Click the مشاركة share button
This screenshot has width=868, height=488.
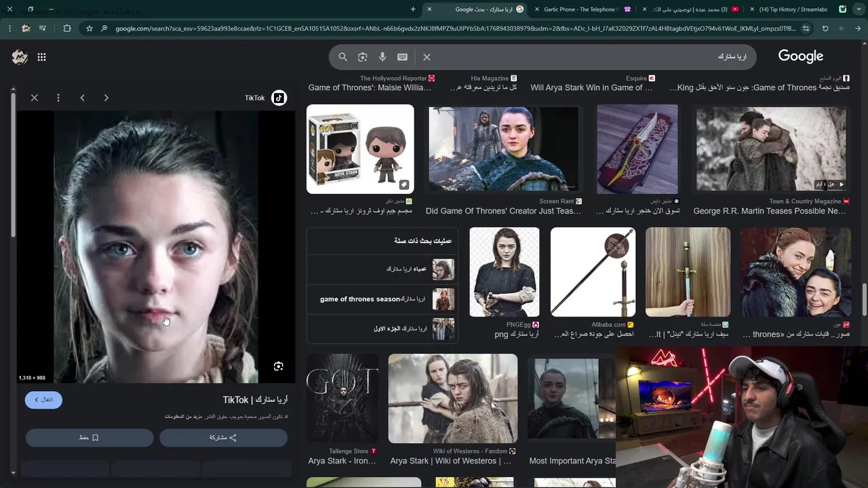point(223,438)
